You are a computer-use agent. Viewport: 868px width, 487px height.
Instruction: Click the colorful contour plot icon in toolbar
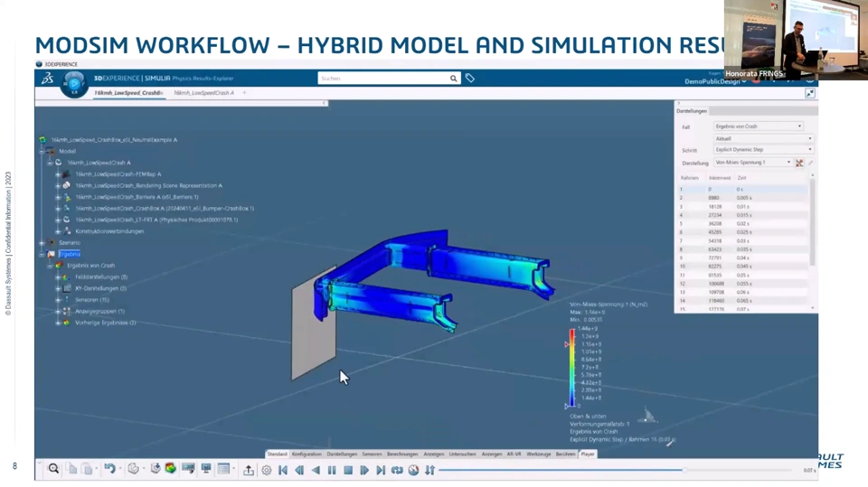(171, 469)
